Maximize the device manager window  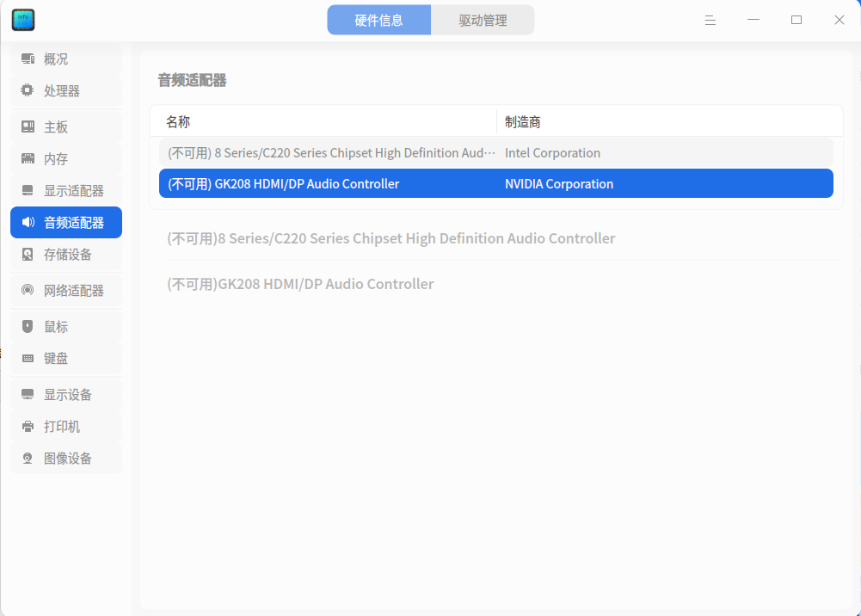click(x=796, y=21)
